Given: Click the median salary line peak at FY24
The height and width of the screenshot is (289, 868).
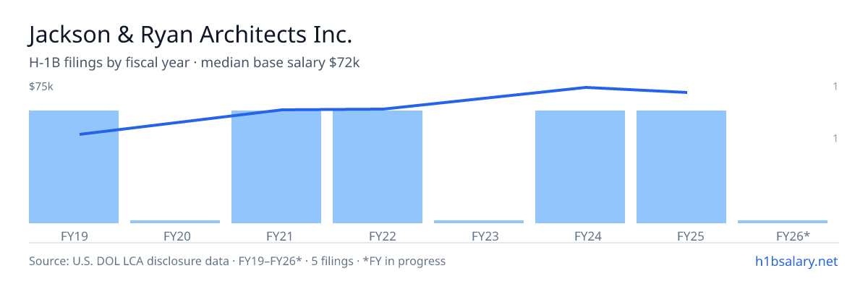Looking at the screenshot, I should point(585,87).
